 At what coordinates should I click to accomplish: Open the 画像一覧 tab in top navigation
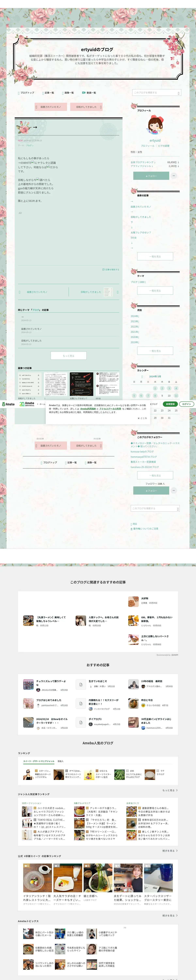(x=68, y=93)
